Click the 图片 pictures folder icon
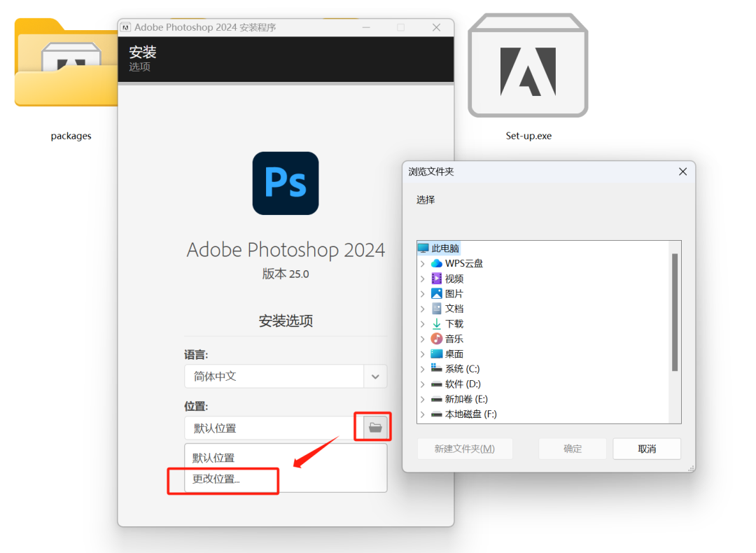This screenshot has width=756, height=553. (436, 293)
